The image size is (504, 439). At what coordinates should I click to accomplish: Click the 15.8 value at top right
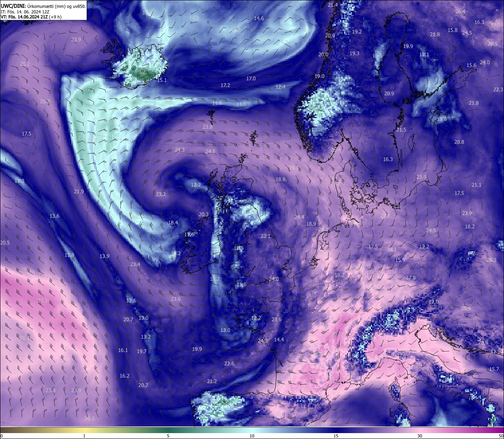coord(452,30)
